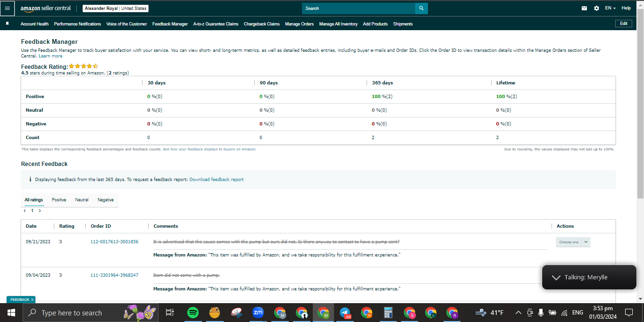
Task: Go to previous feedback page arrow
Action: (25, 211)
